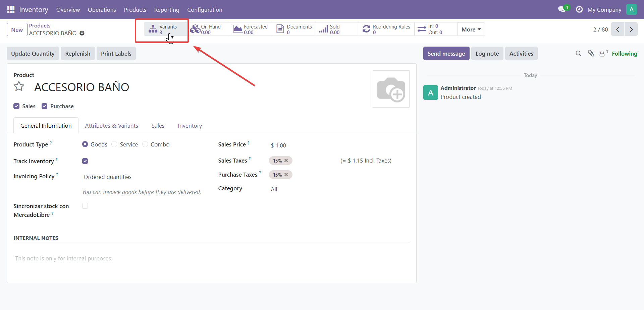This screenshot has width=644, height=310.
Task: Expand the More dropdown
Action: point(471,29)
